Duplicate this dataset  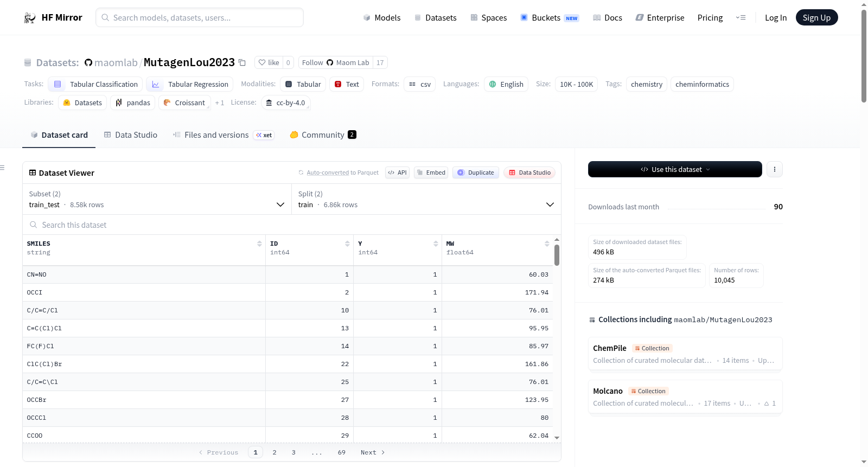[476, 172]
